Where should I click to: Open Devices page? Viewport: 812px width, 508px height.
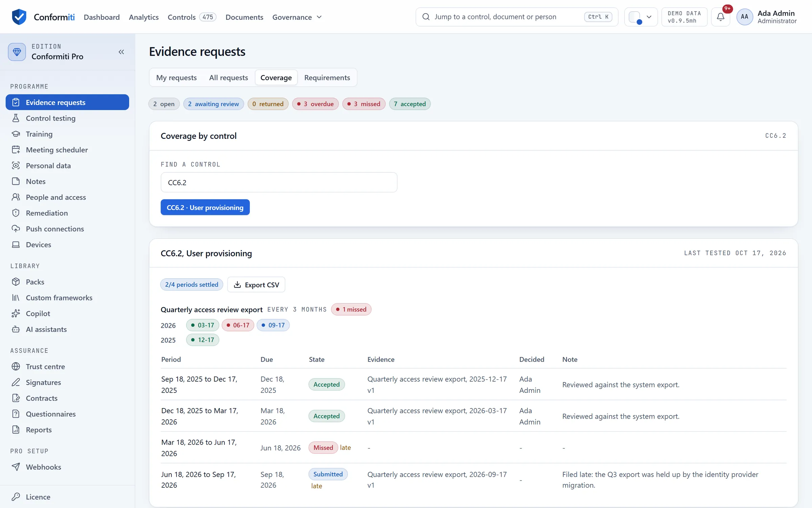click(x=67, y=245)
